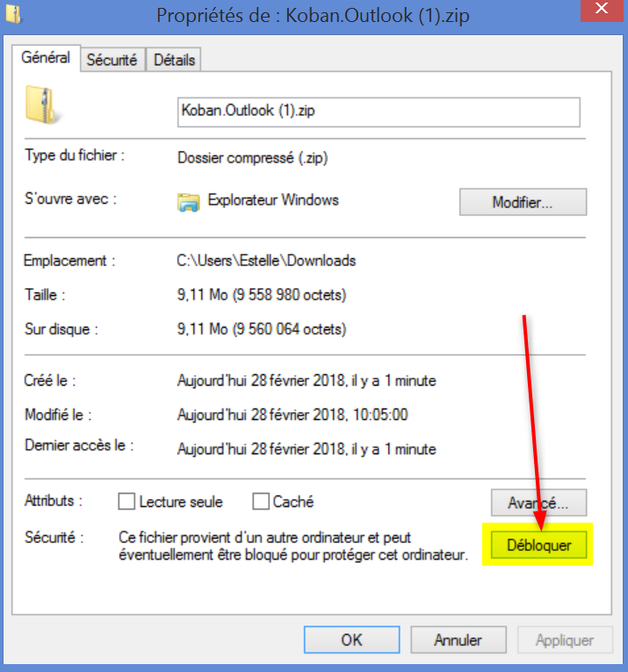Click the on-disk value 9,11 Mo (9 560 064 octets)

tap(262, 329)
